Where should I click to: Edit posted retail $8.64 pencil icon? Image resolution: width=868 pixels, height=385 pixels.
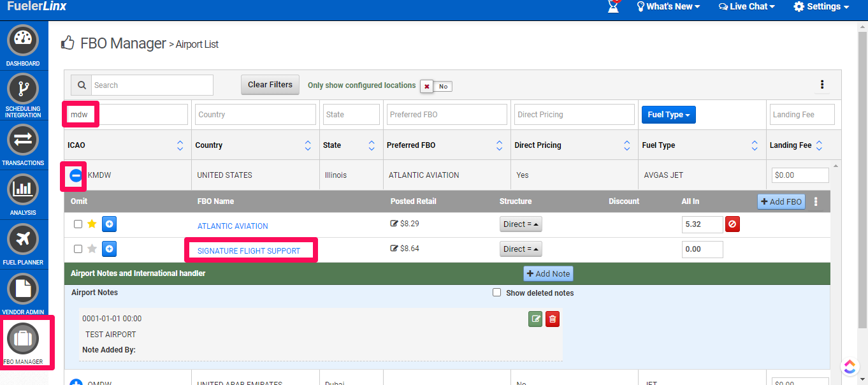click(x=394, y=249)
